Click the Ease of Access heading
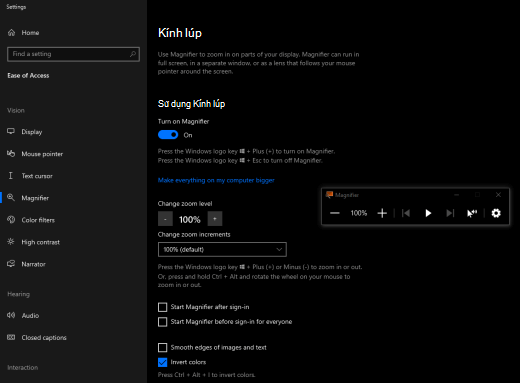This screenshot has height=383, width=520. click(x=28, y=76)
